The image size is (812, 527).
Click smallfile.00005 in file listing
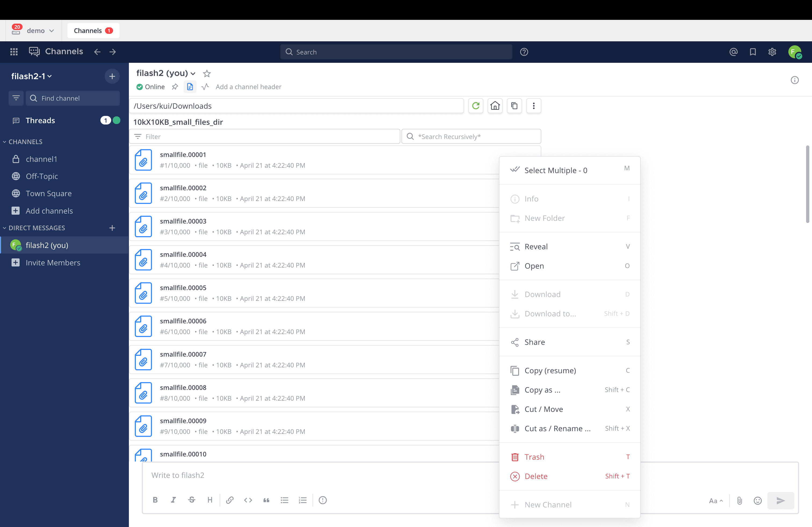coord(183,287)
